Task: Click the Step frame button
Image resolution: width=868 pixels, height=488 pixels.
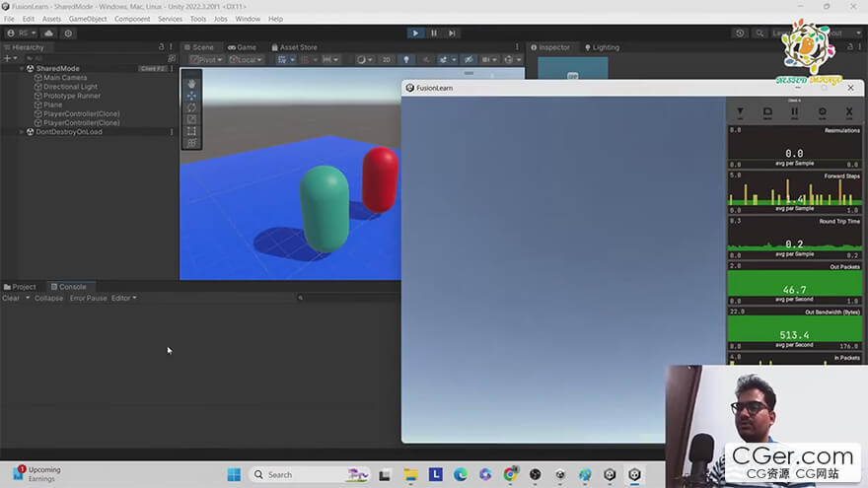Action: click(452, 34)
